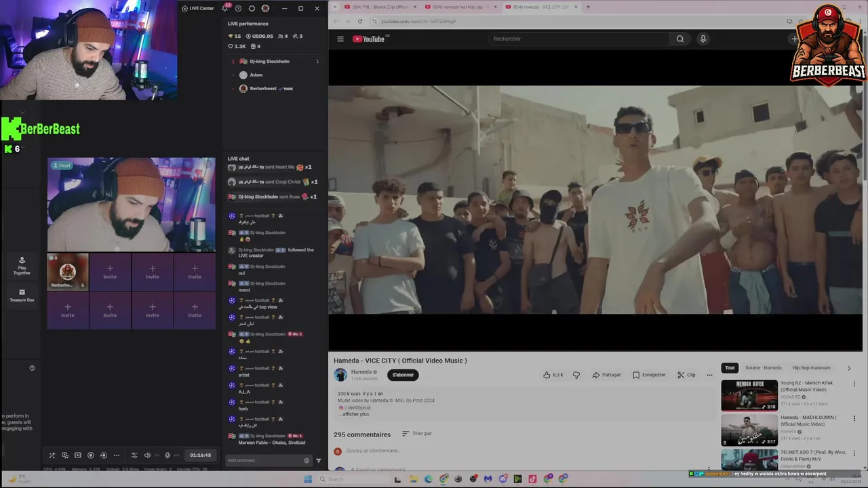The image size is (868, 488).
Task: Open Play Together panel
Action: [x=22, y=266]
